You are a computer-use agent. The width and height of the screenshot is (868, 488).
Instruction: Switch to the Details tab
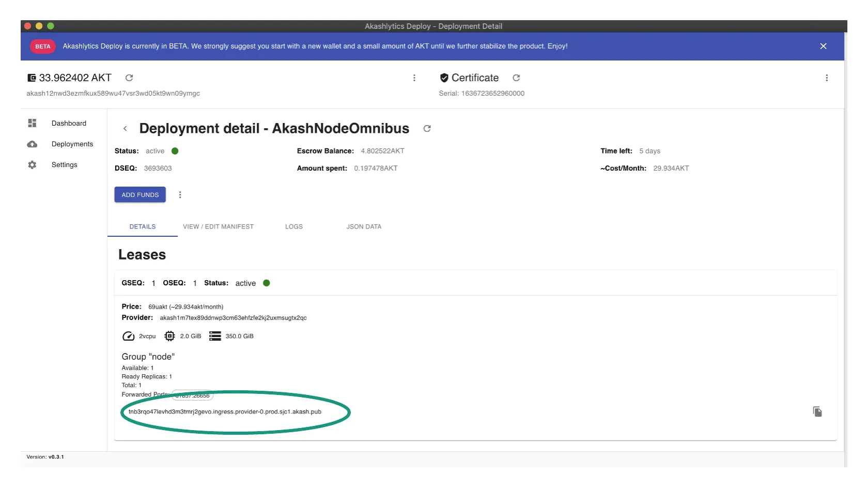point(143,226)
